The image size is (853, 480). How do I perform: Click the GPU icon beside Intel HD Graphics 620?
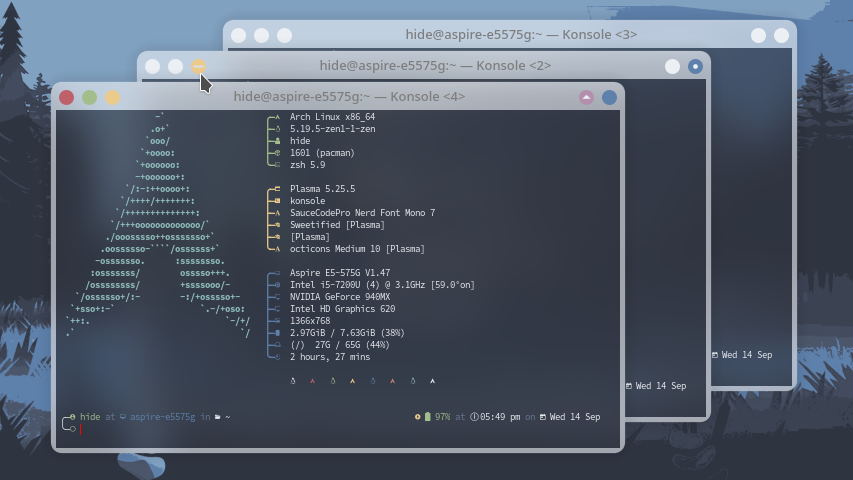click(x=277, y=309)
